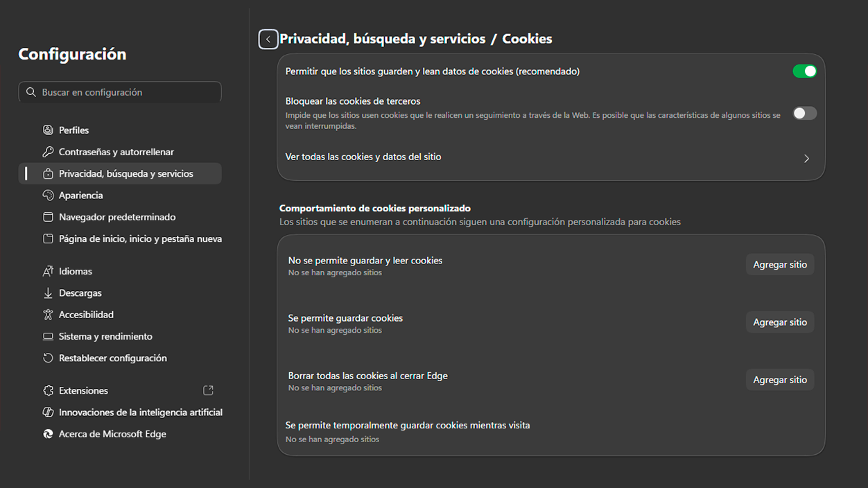This screenshot has width=868, height=488.
Task: Open Extensiones via its external link icon
Action: tap(208, 390)
